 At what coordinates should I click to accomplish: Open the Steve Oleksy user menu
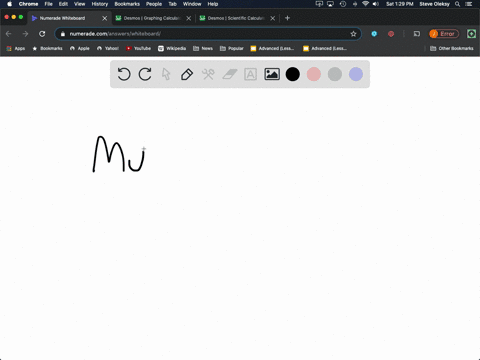434,4
